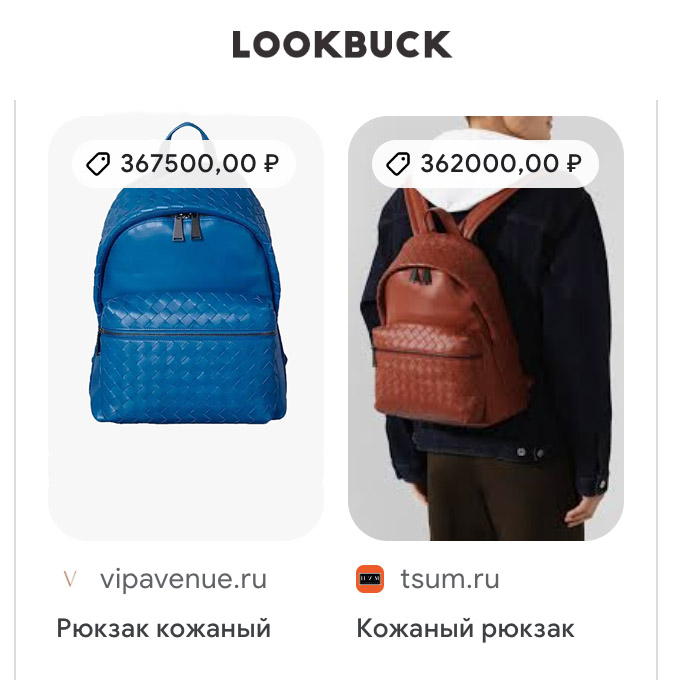Click the price tag icon beside 362000,00 ₽
Viewport: 674px width, 680px height.
398,164
